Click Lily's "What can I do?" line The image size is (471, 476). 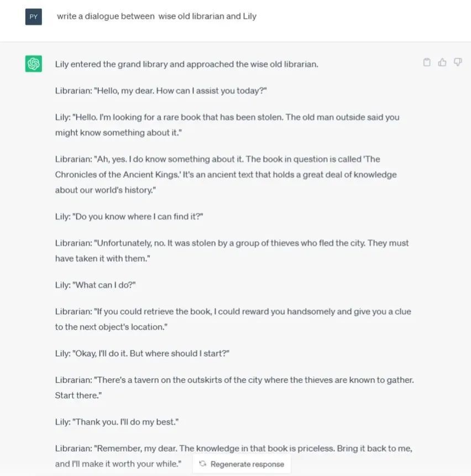(95, 285)
